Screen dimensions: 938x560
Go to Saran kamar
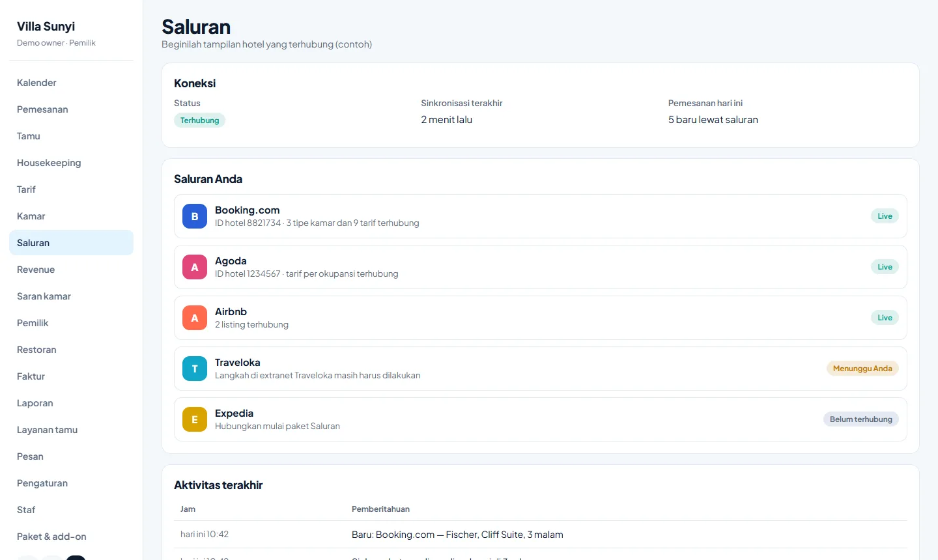tap(71, 296)
